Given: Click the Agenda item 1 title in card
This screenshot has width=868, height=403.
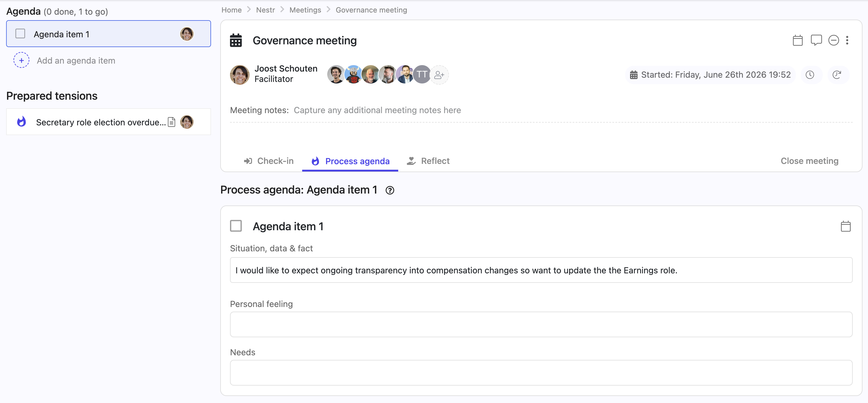Looking at the screenshot, I should (x=288, y=226).
